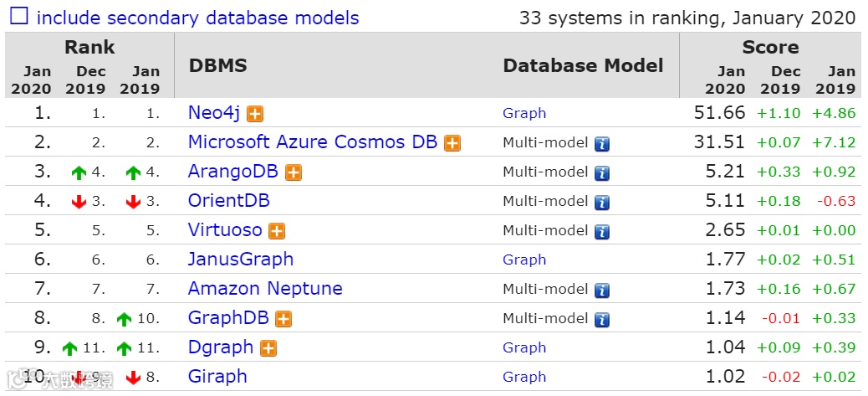Open the Amazon Neptune link
868x396 pixels.
pos(265,289)
